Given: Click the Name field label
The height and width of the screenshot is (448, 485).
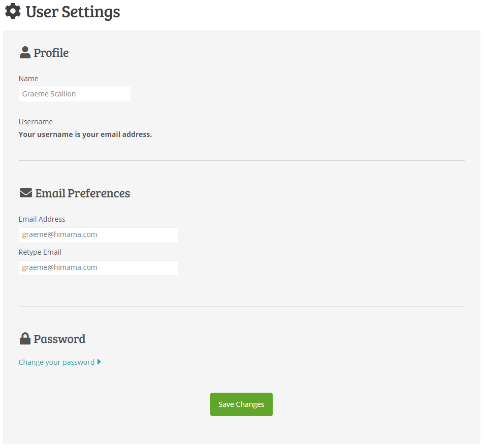Looking at the screenshot, I should [x=28, y=78].
